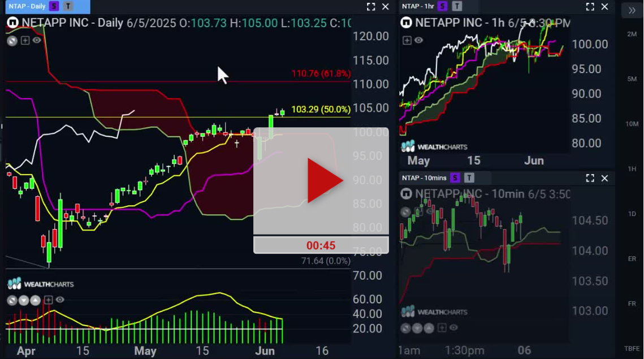This screenshot has width=644, height=359.
Task: Move Daily indicator pane up with arrow
Action: point(35,300)
